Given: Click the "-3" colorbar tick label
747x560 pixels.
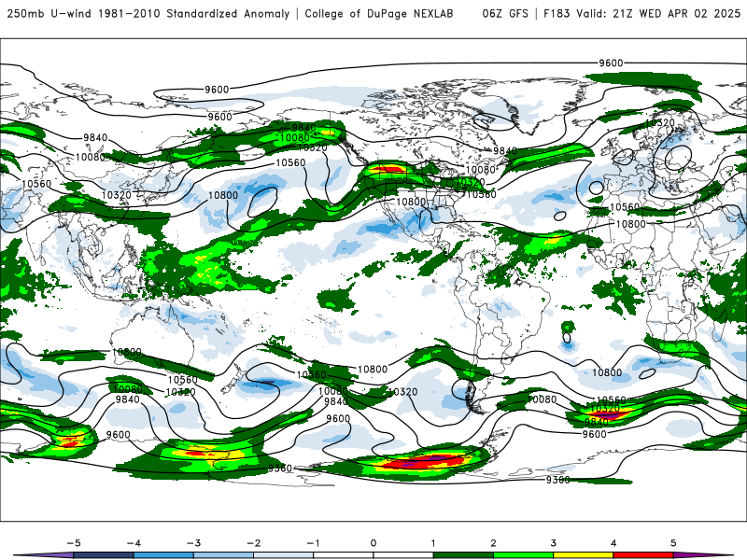Looking at the screenshot, I should [x=193, y=543].
